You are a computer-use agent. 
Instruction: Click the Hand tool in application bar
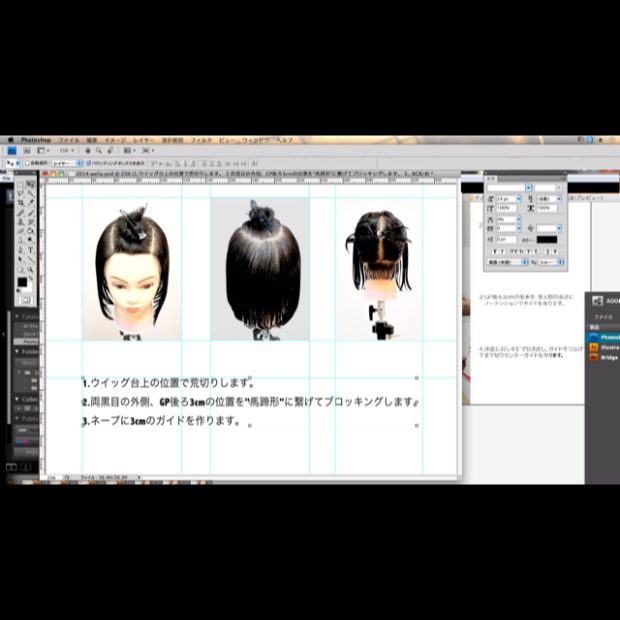(88, 150)
